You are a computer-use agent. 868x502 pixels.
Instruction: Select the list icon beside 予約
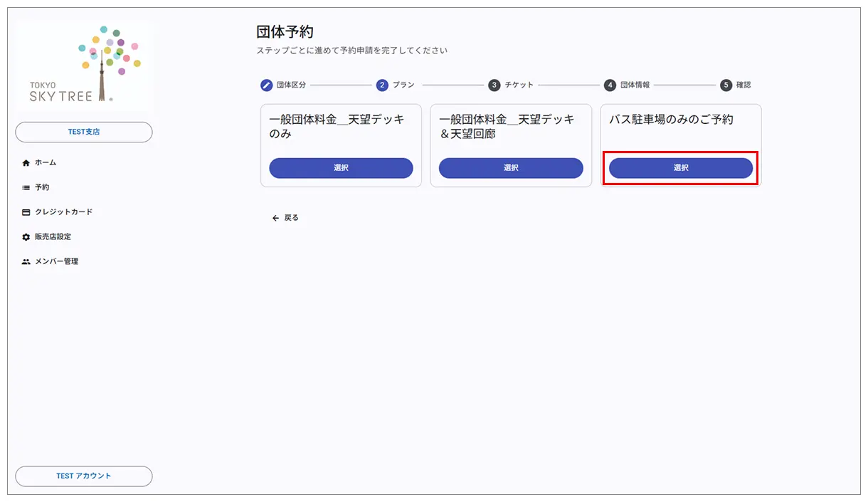click(25, 187)
